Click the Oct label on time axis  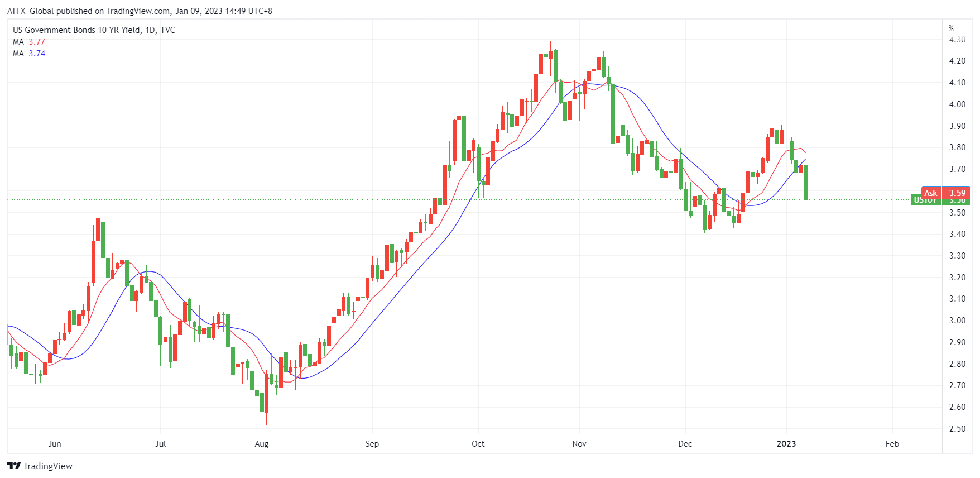coord(478,444)
